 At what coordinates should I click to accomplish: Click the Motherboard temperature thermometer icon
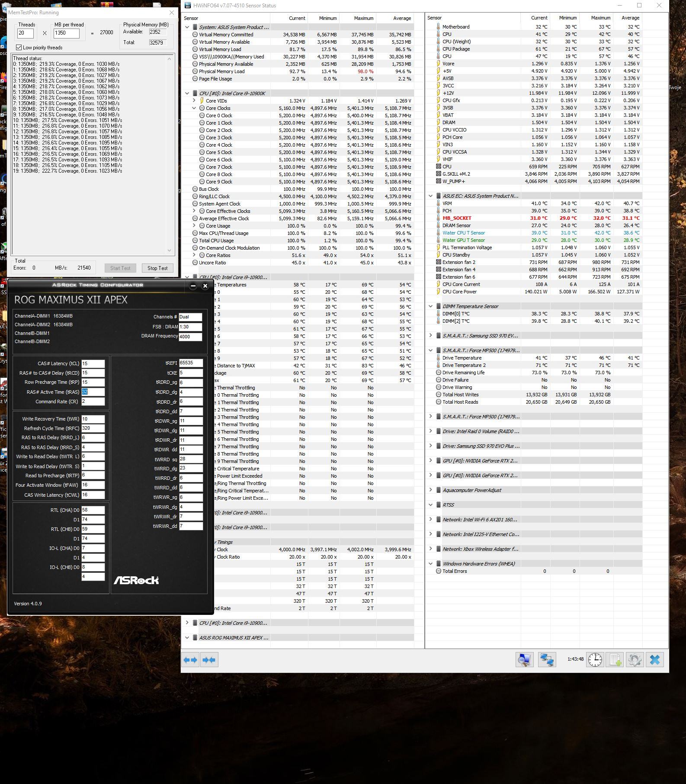[x=438, y=27]
